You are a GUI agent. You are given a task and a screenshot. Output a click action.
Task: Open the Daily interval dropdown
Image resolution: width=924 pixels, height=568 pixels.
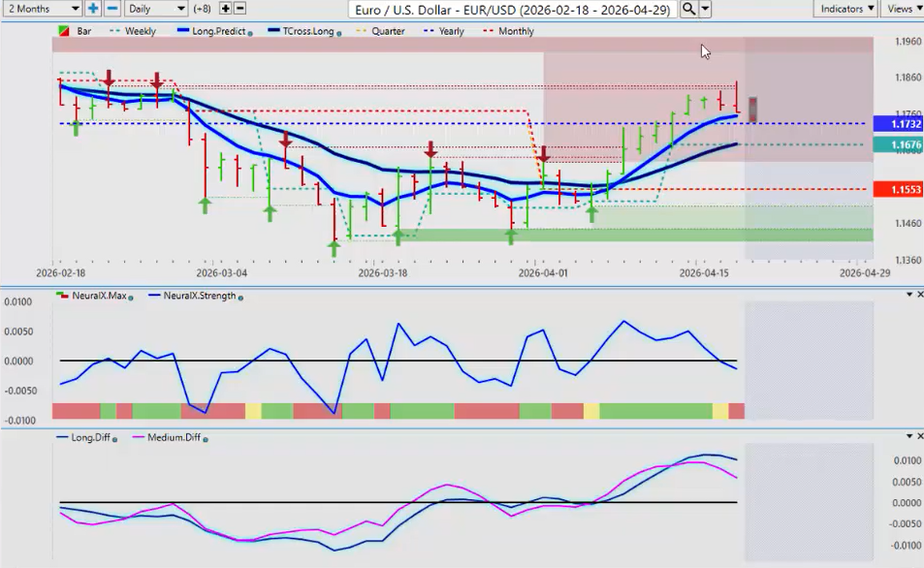click(155, 9)
